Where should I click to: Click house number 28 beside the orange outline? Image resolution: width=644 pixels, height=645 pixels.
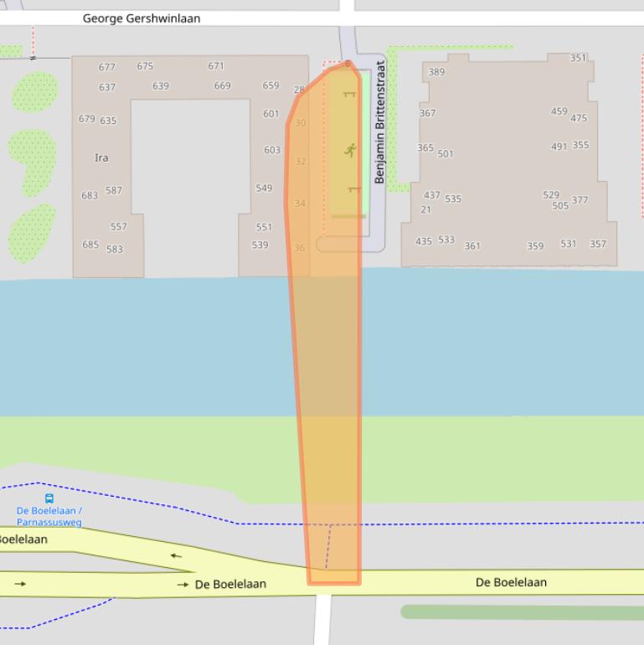point(299,90)
